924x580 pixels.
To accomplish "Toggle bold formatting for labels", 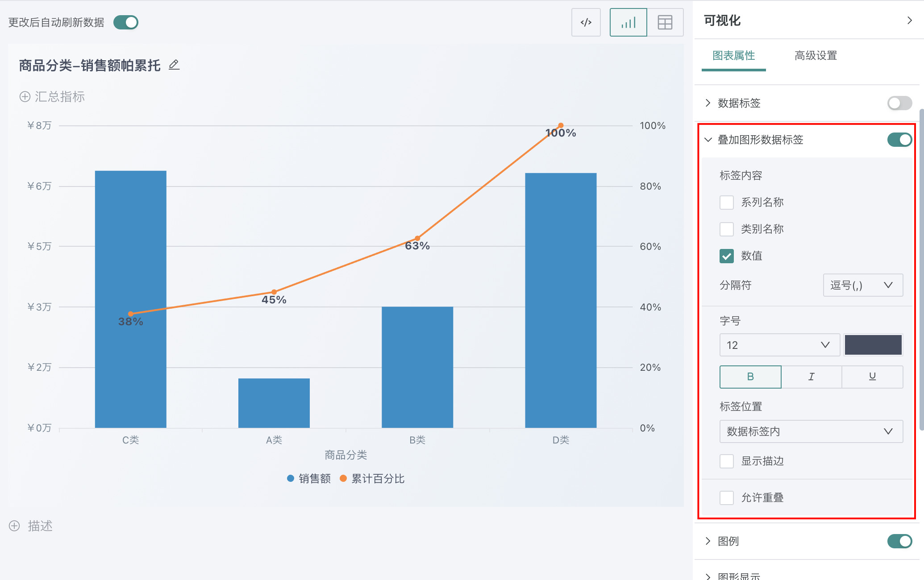I will click(x=750, y=377).
